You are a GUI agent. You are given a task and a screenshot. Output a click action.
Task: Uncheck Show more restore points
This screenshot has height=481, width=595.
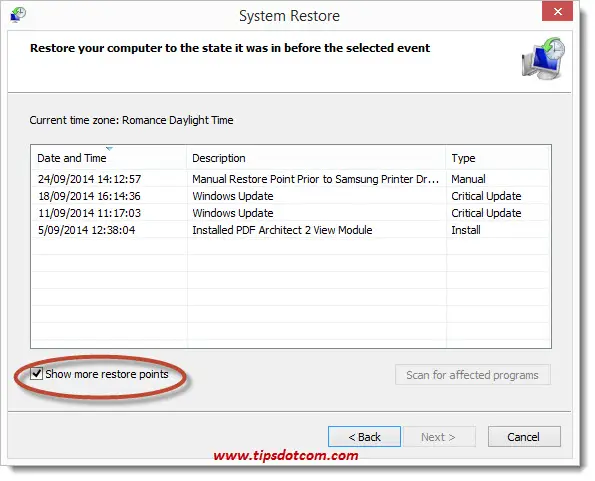coord(36,374)
